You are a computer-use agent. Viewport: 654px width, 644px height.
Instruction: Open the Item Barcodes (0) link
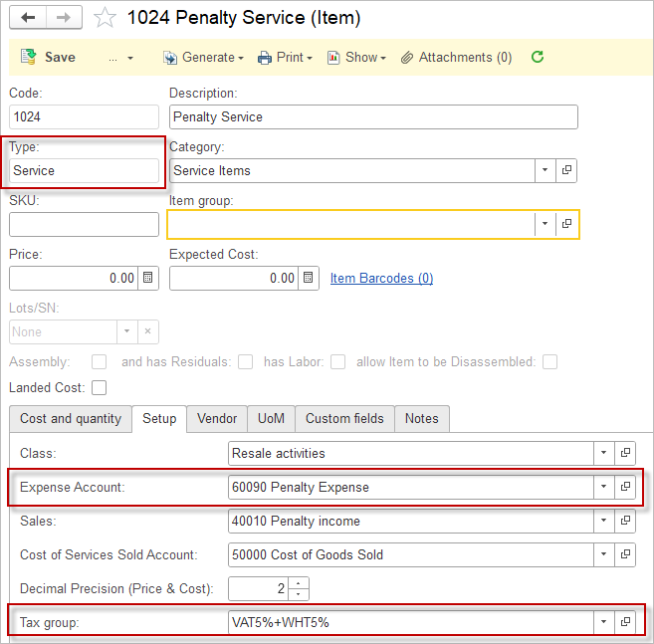381,278
